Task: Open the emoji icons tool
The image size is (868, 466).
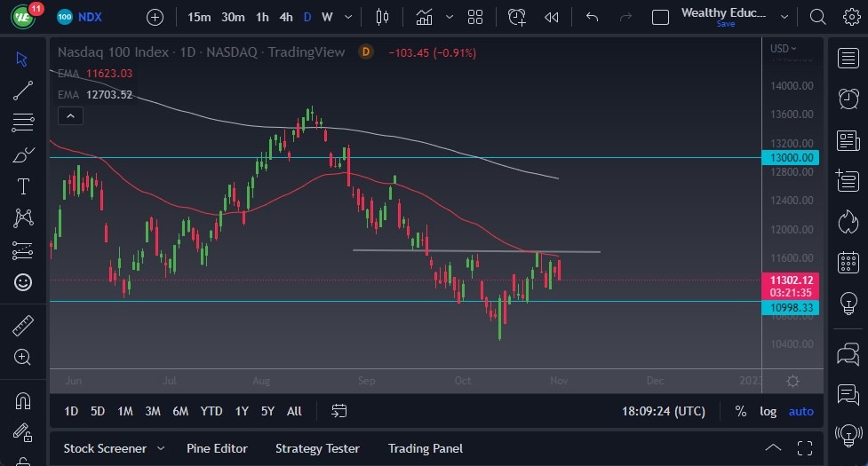Action: coord(23,282)
